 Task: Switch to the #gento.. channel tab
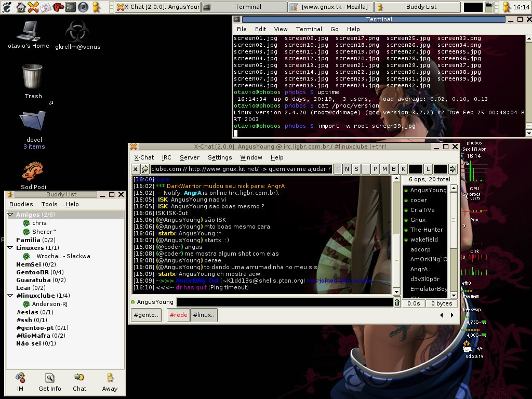(x=146, y=315)
